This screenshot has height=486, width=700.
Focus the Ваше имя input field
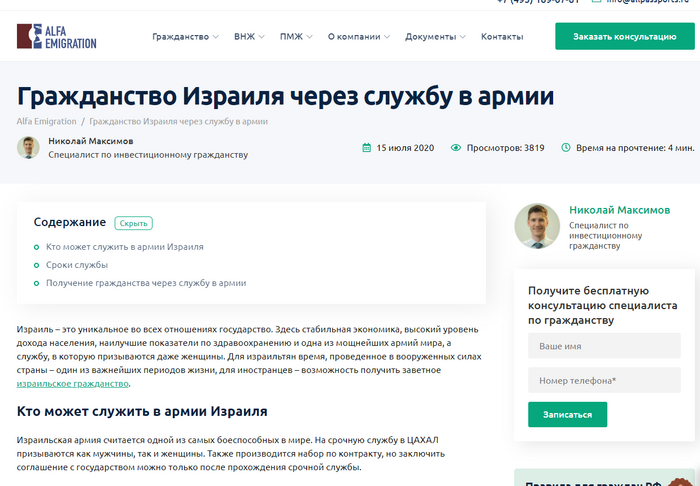coord(604,346)
